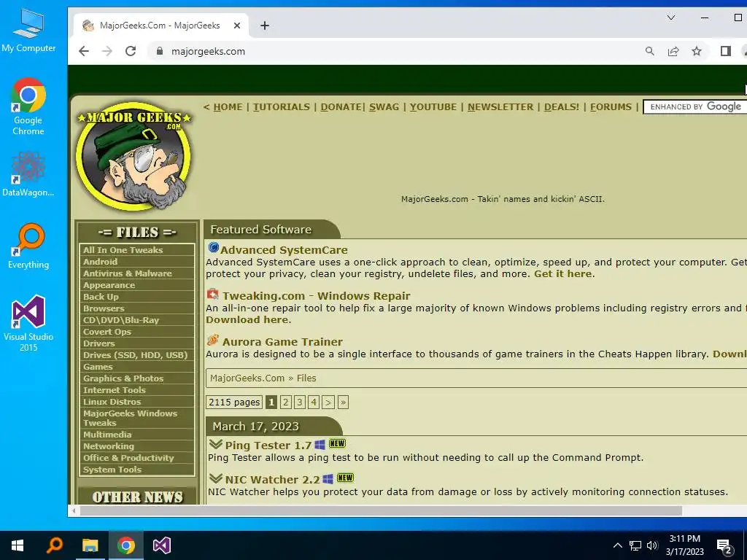The height and width of the screenshot is (560, 747).
Task: Open the HOME menu link
Action: coord(228,106)
